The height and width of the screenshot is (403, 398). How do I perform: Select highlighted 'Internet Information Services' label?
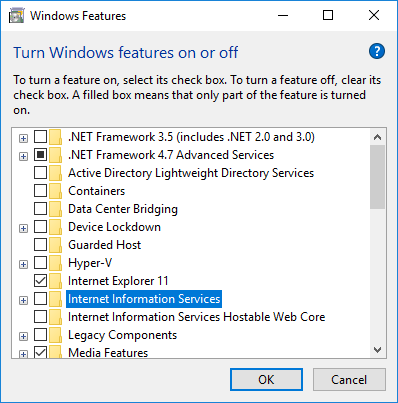[x=144, y=299]
